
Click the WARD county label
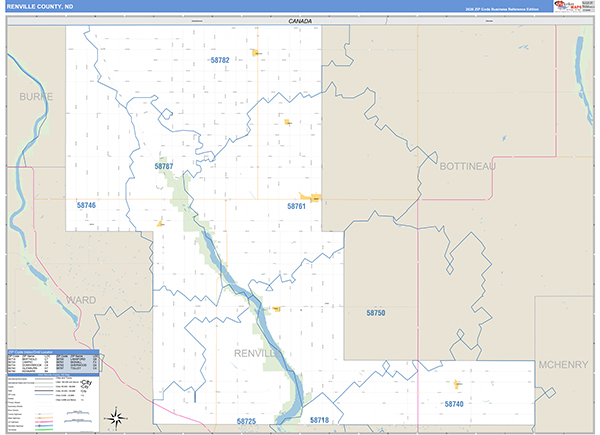click(81, 300)
